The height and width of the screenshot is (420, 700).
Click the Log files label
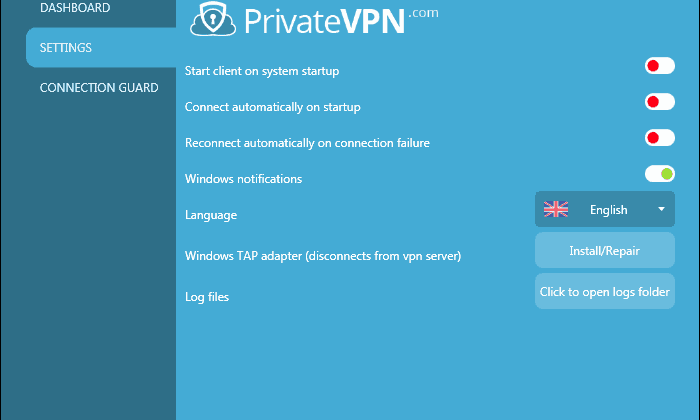click(207, 297)
